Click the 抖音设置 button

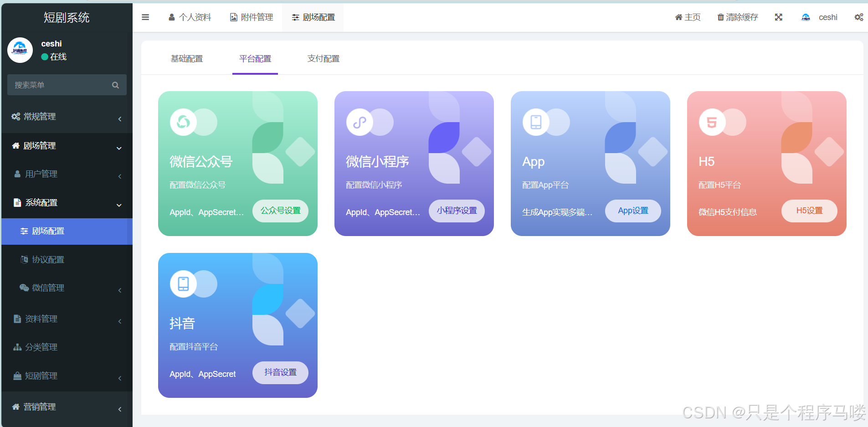click(x=280, y=373)
